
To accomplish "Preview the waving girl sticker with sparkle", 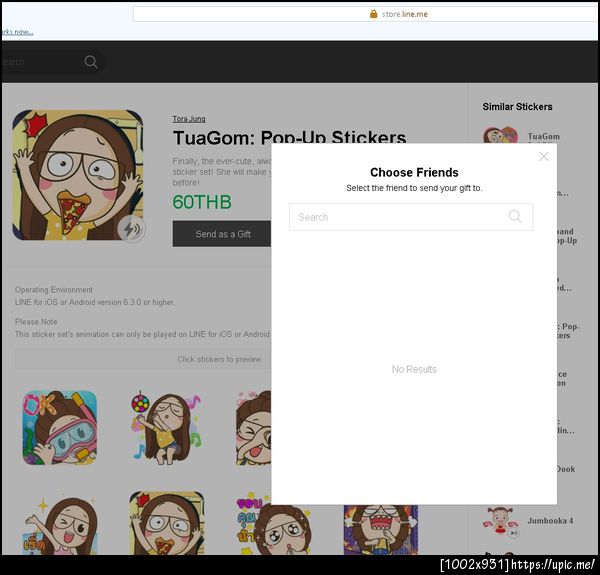I will click(60, 523).
